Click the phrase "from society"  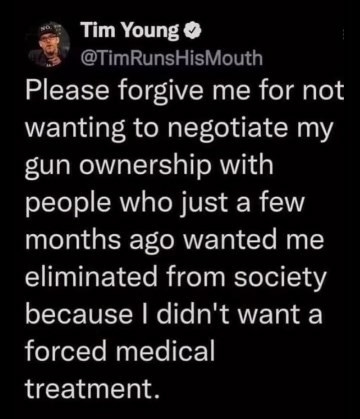tap(244, 280)
